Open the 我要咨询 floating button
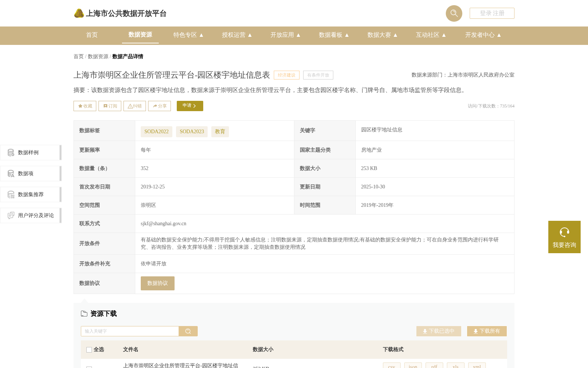 [564, 237]
